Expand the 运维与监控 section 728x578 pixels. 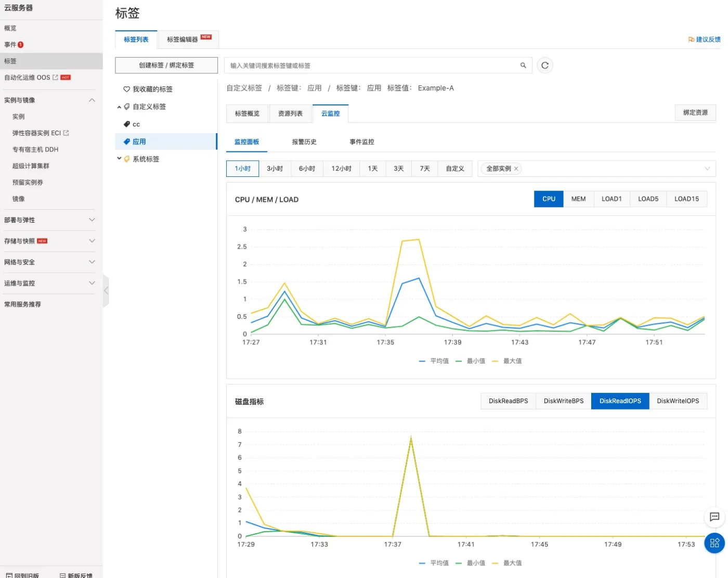92,283
